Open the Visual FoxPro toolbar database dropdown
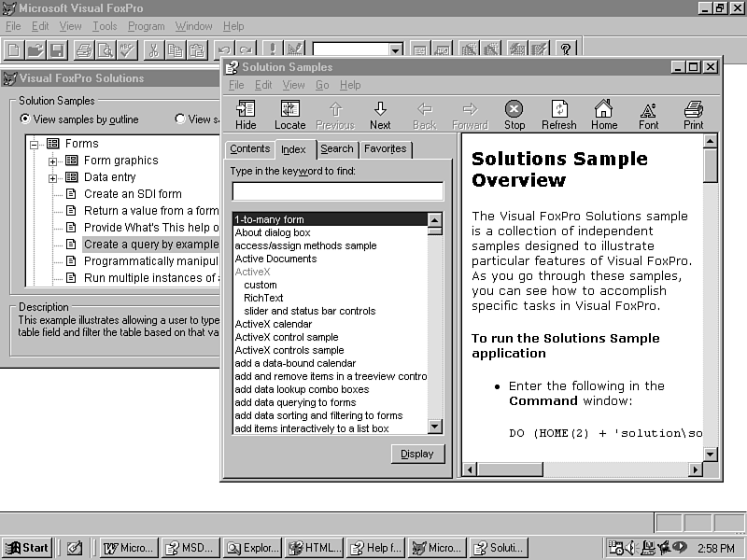This screenshot has width=747, height=560. tap(396, 49)
